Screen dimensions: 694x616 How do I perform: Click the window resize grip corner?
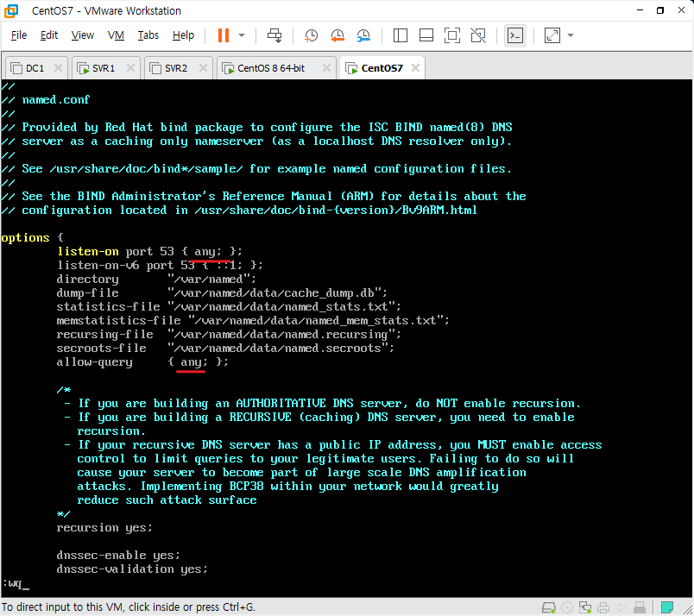pos(687,609)
